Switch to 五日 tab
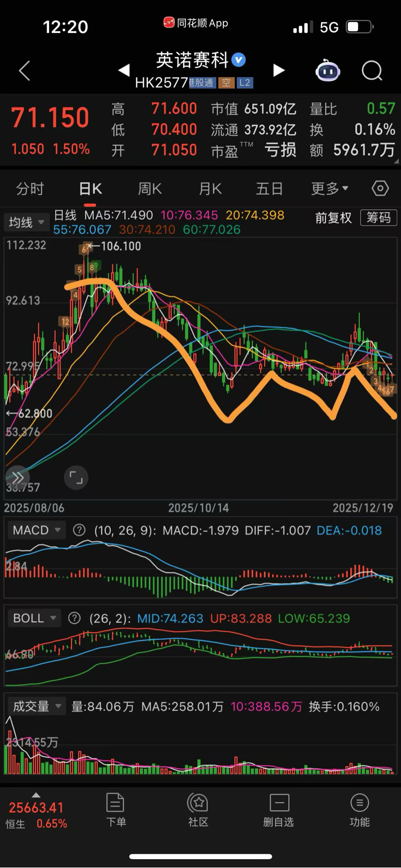 pyautogui.click(x=269, y=188)
